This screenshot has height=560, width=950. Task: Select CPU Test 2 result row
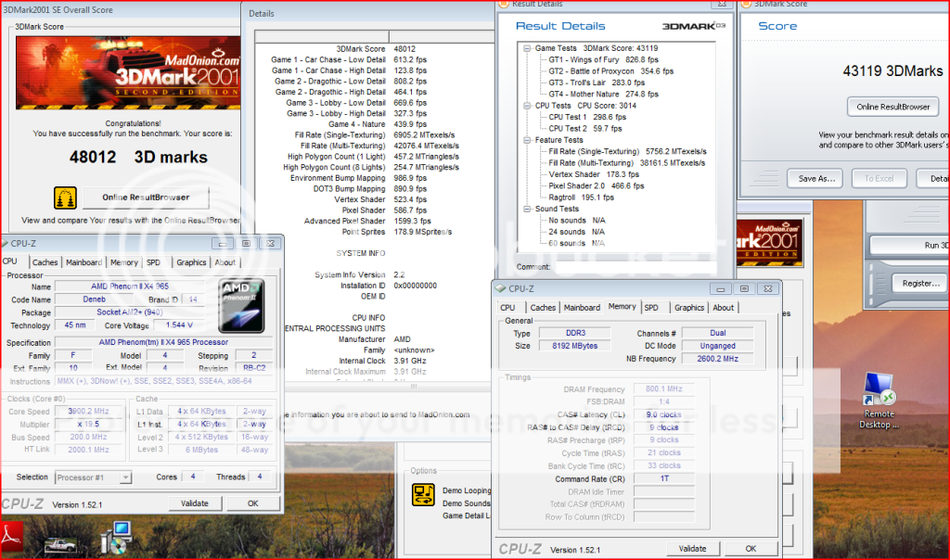tap(584, 129)
